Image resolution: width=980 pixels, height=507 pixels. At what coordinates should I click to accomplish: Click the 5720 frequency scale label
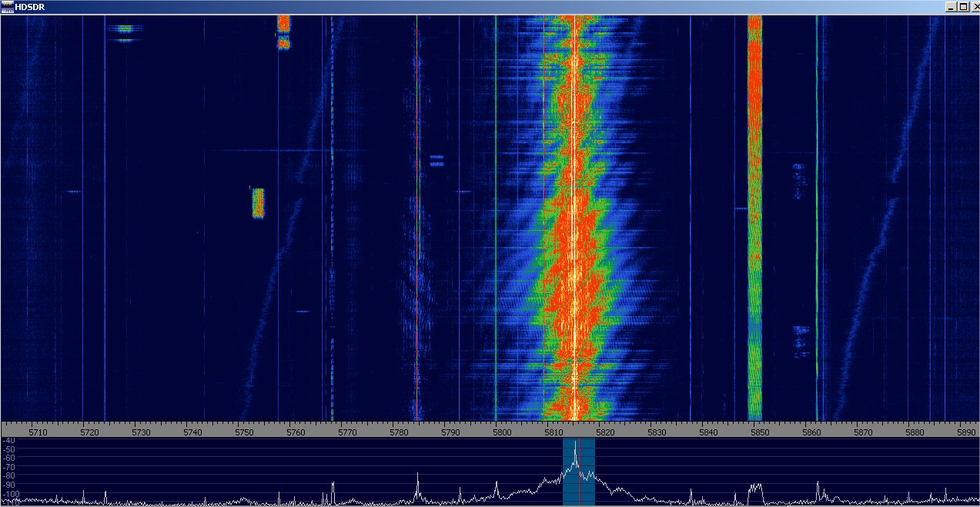coord(89,432)
